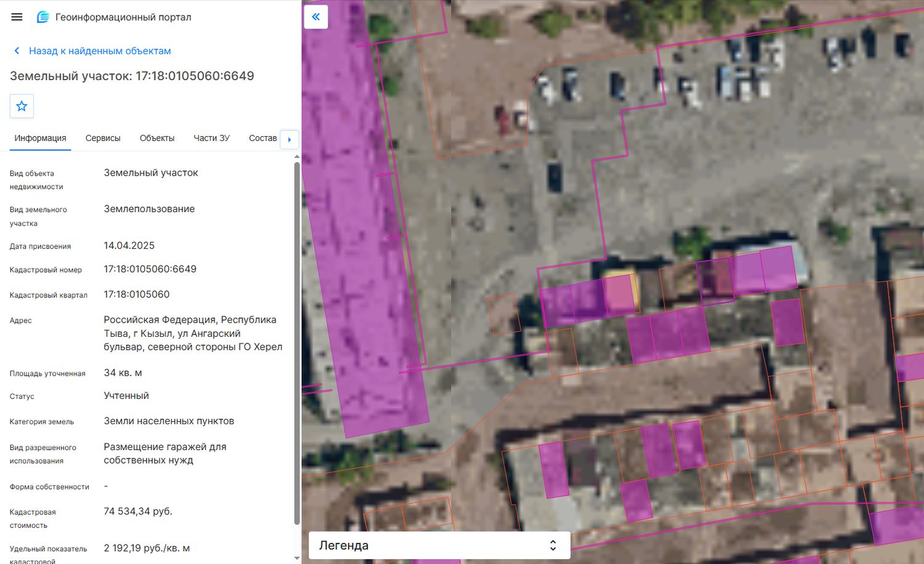The width and height of the screenshot is (924, 564).
Task: Expand the Легенда dropdown
Action: pos(439,546)
